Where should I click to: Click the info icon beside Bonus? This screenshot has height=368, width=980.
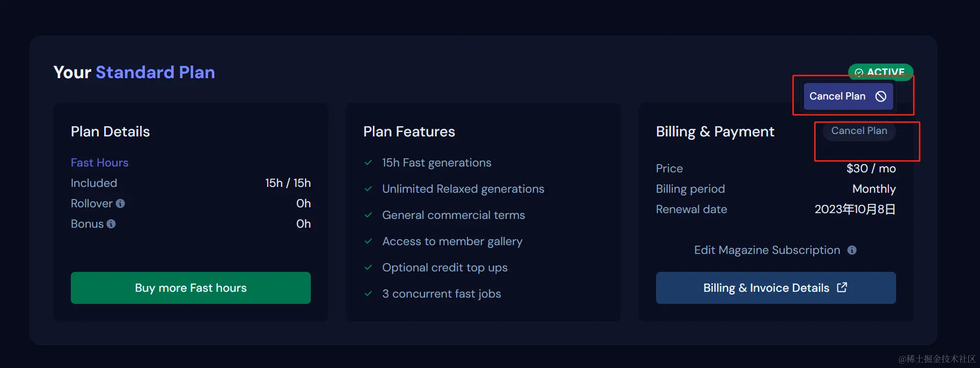pos(111,224)
